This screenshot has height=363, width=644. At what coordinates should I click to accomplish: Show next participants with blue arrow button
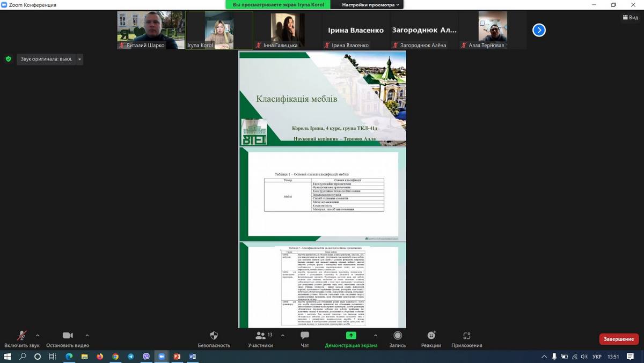(x=539, y=30)
